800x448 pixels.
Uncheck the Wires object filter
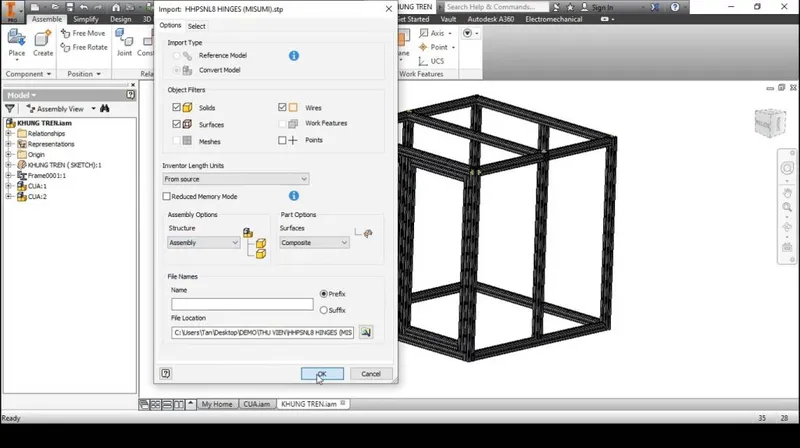pyautogui.click(x=282, y=107)
